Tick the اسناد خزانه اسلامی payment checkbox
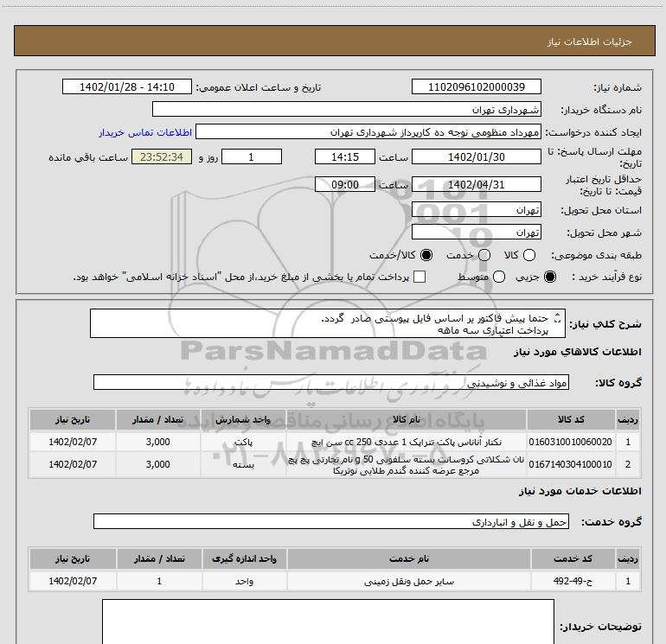The image size is (666, 644). 419,277
